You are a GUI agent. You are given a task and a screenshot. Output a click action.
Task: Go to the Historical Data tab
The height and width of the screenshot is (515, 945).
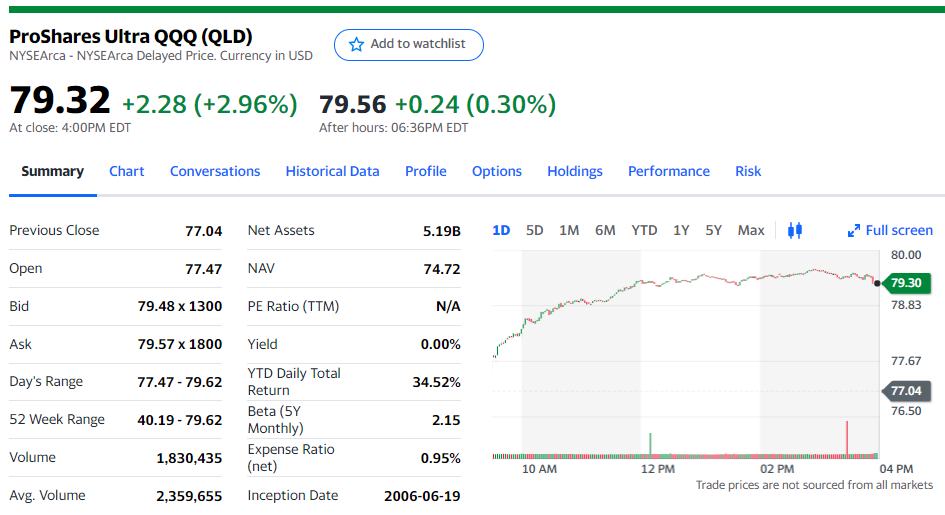pos(333,172)
